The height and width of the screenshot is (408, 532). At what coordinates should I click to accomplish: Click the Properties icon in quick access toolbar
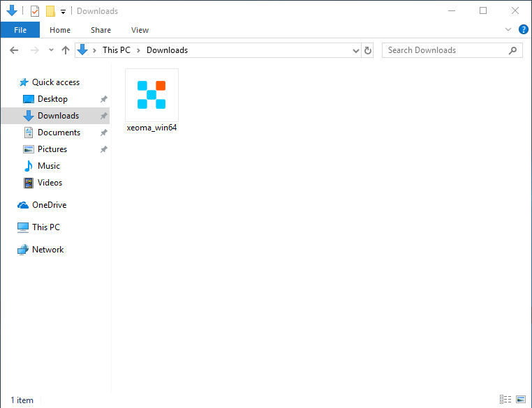click(35, 11)
